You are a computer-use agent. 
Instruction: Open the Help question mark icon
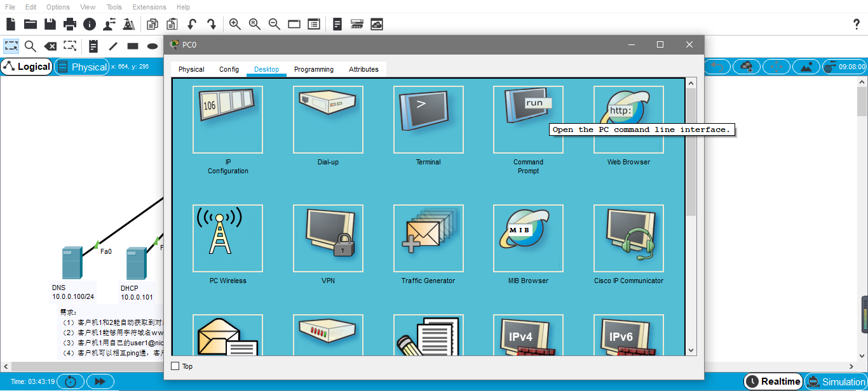pos(856,24)
